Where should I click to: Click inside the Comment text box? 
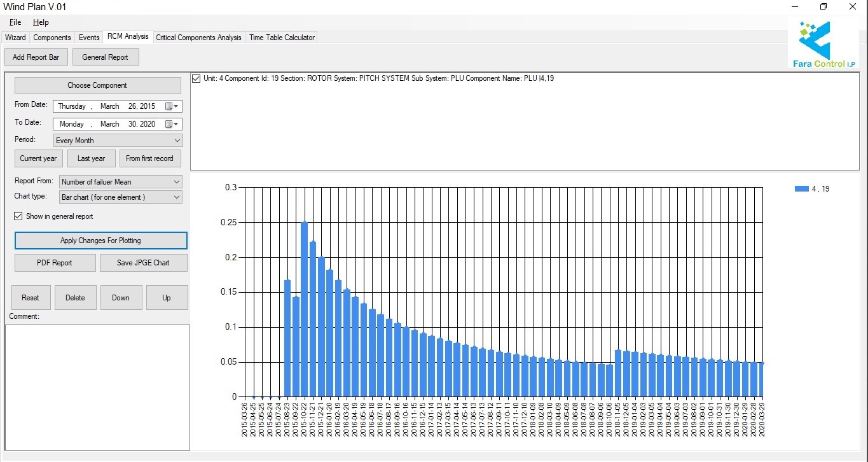click(97, 387)
